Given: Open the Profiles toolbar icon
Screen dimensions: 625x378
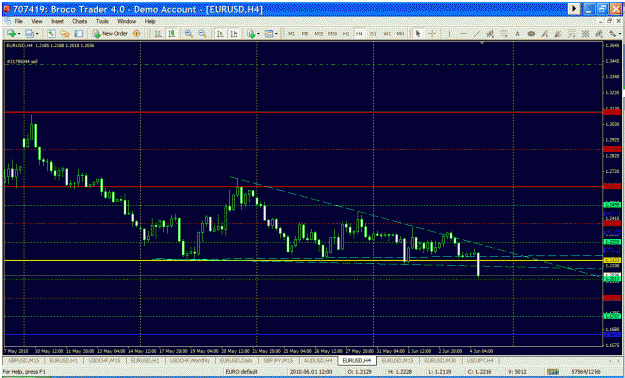Looking at the screenshot, I should (29, 33).
